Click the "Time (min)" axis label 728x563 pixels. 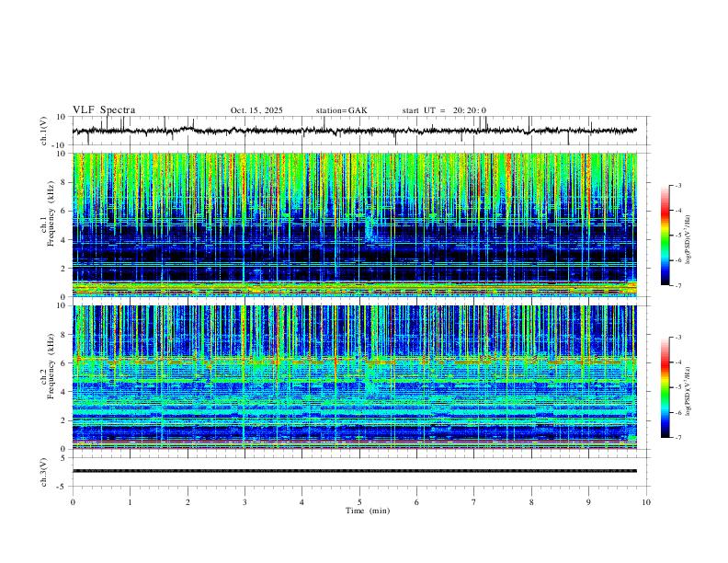click(368, 511)
